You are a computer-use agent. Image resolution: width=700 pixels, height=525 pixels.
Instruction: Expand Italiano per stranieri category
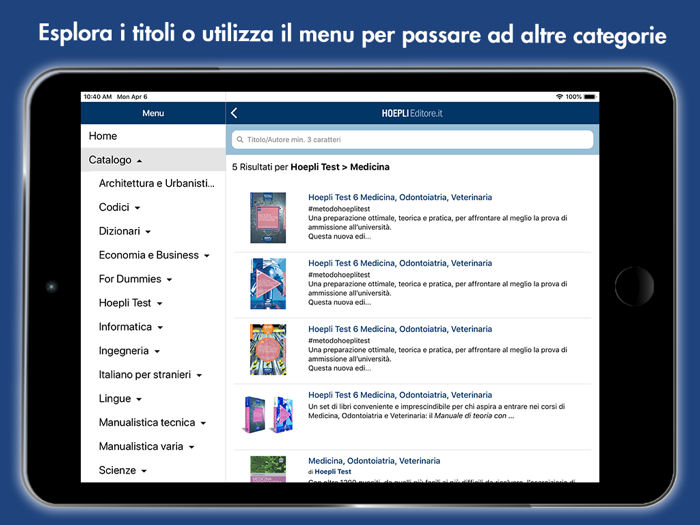click(150, 375)
